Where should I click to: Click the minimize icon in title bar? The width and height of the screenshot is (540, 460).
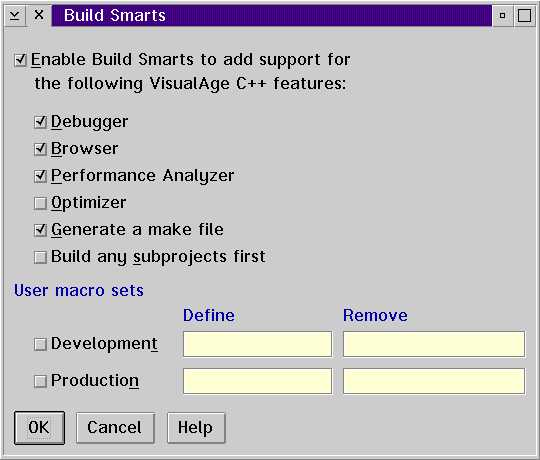point(502,15)
